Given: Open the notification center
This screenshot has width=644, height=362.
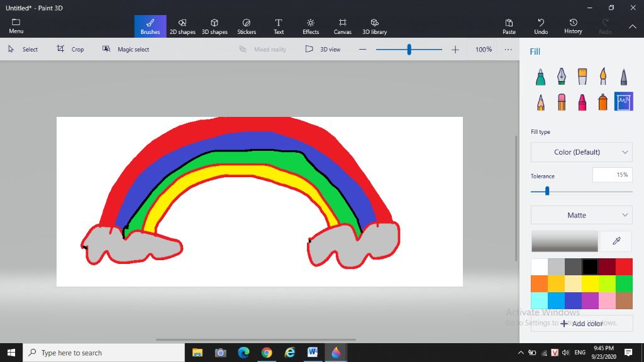Looking at the screenshot, I should (x=628, y=353).
